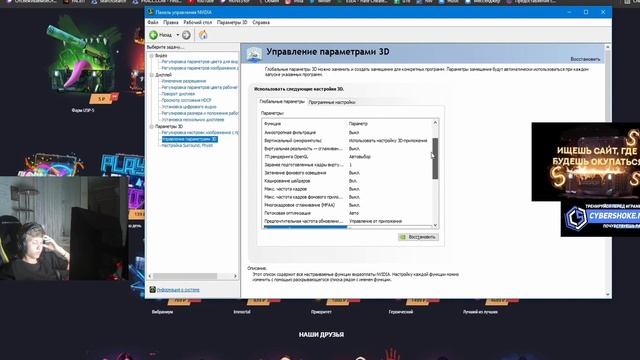Click main page scrollbar down arrow
Viewport: 640px width, 360px height.
(x=608, y=294)
